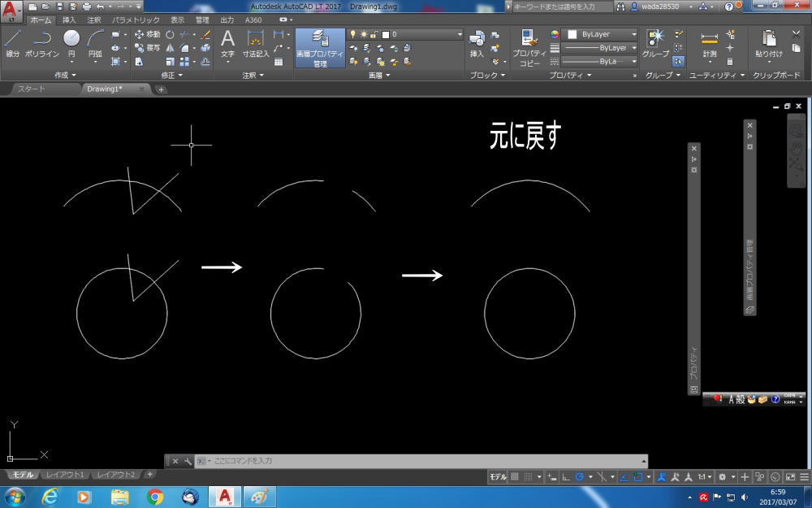Switch to the 挿入 ribbon tab
This screenshot has width=812, height=508.
click(69, 20)
